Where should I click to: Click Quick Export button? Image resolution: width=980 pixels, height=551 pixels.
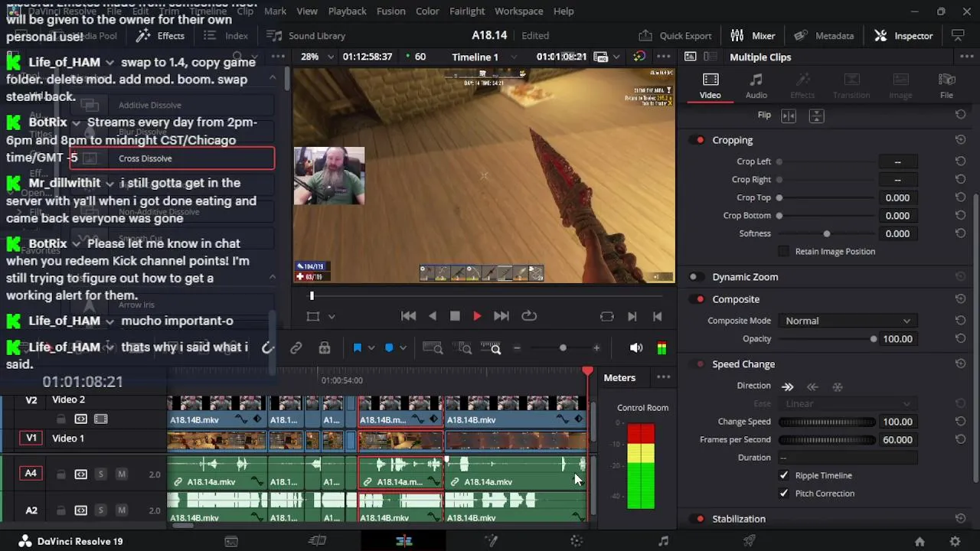(675, 36)
